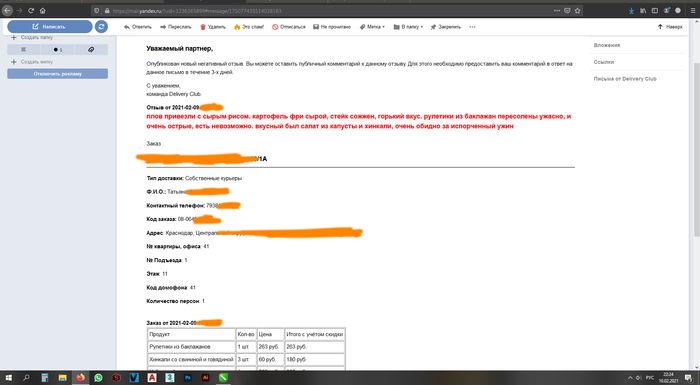Click Наверх to jump to top
This screenshot has height=385, width=700.
point(670,27)
